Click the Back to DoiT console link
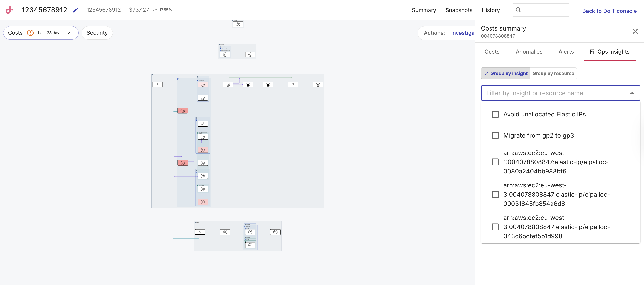The image size is (644, 285). (609, 11)
